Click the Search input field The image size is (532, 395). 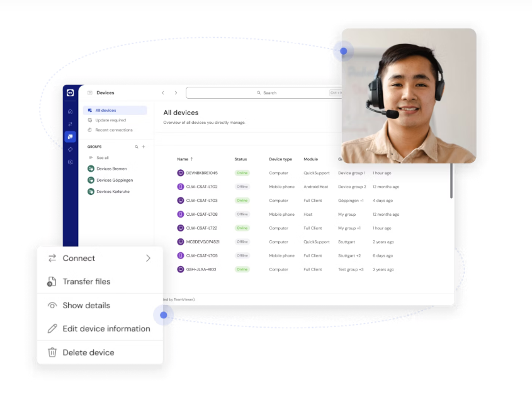264,92
